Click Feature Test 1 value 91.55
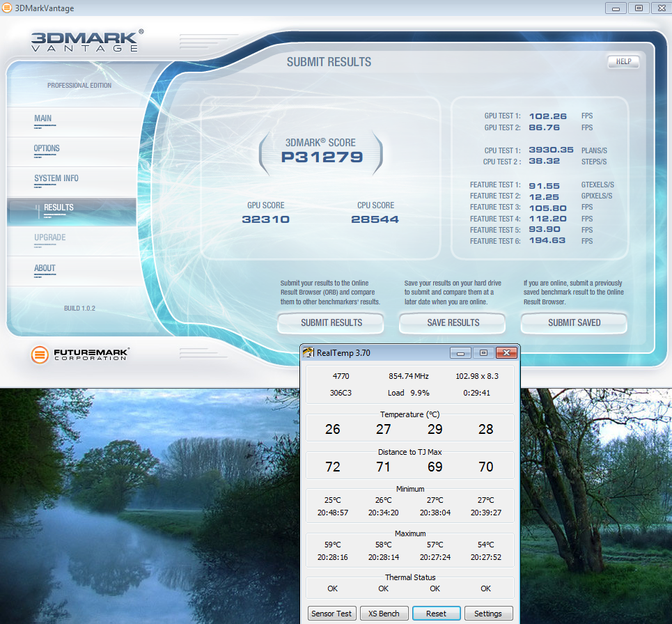 (x=545, y=186)
